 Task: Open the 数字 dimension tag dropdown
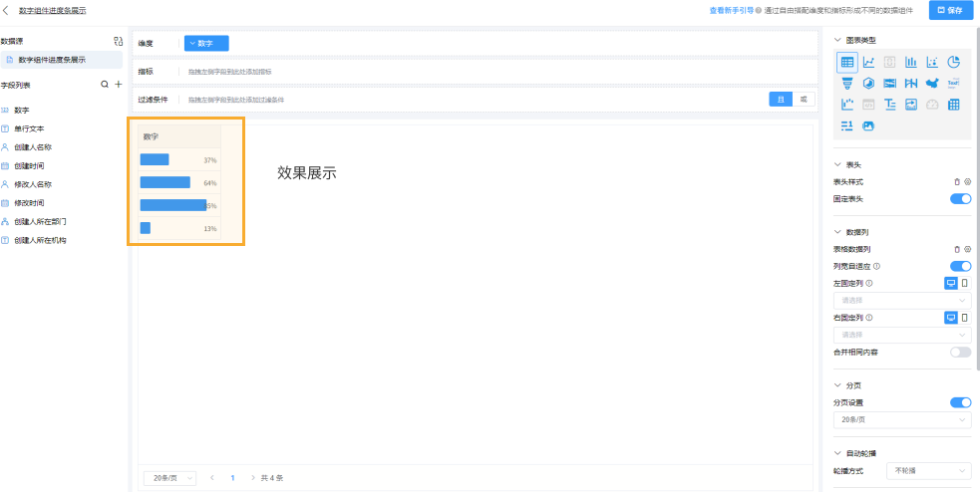(x=206, y=43)
